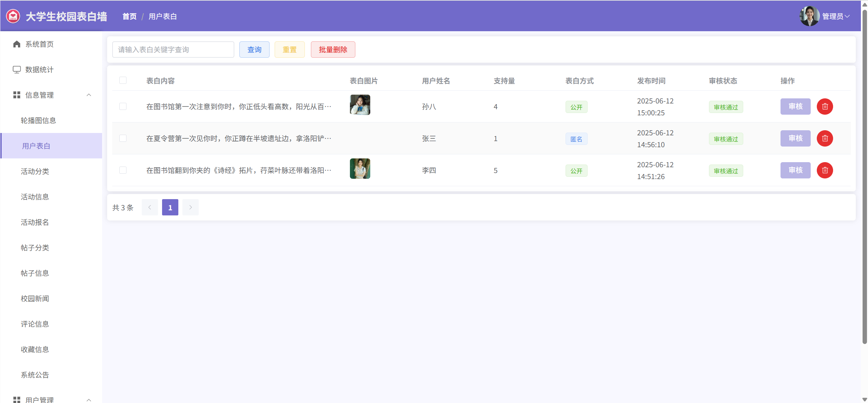Click the blue 查询 button
Screen dimensions: 868x403
coord(254,50)
